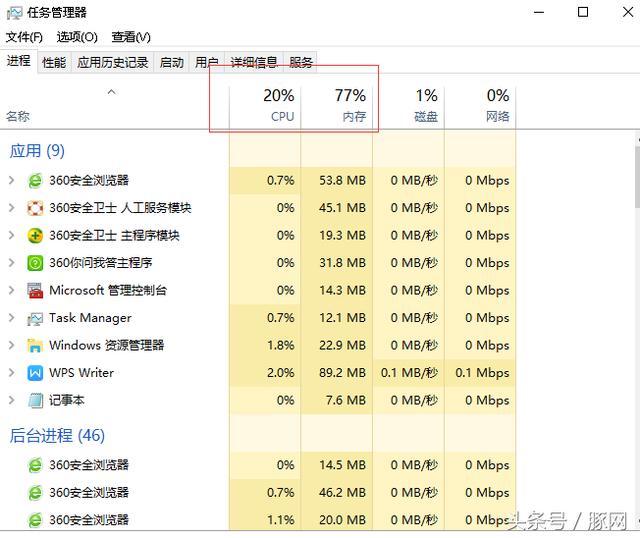Expand the Windows 资源管理器 process row
Viewport: 640px width, 538px height.
[11, 346]
